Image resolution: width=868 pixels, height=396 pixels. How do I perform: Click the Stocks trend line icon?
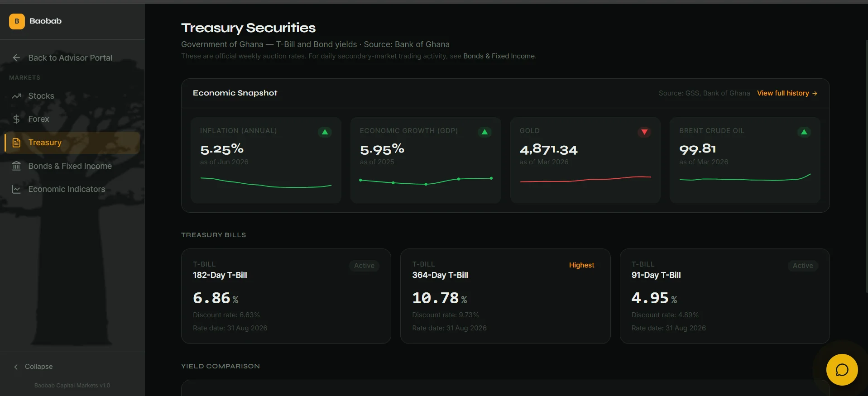pos(16,96)
